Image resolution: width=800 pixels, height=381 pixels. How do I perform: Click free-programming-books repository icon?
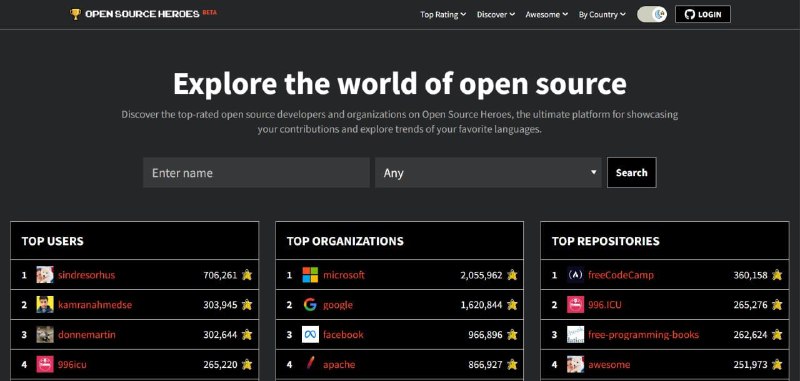pyautogui.click(x=576, y=335)
